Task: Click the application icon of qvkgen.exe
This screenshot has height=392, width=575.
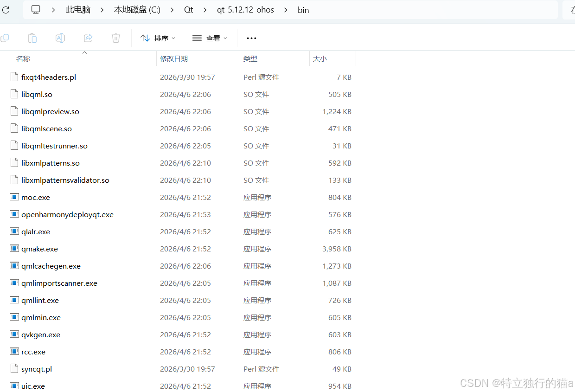Action: [x=14, y=334]
